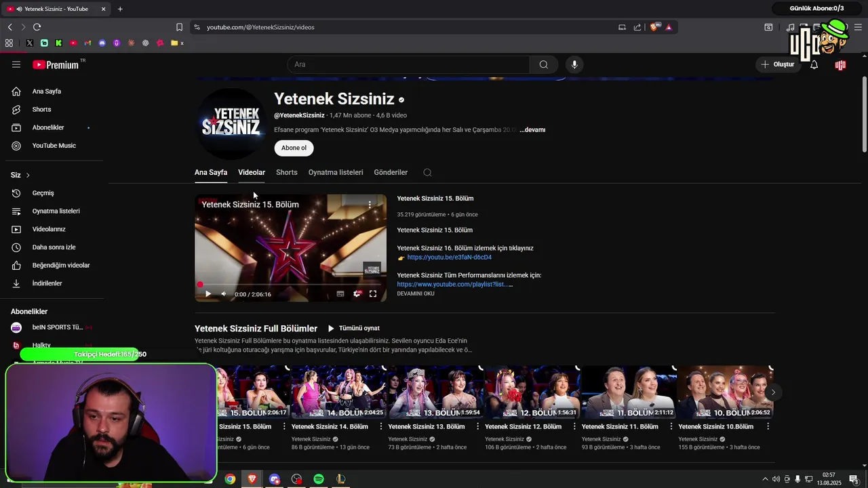Reload the page with refresh icon
Viewport: 868px width, 488px height.
(x=37, y=27)
